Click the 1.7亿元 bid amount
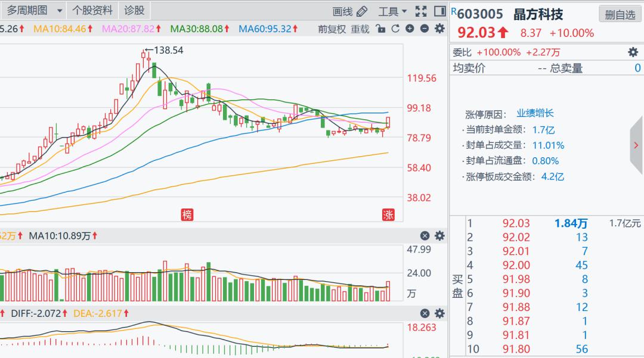Image resolution: width=644 pixels, height=358 pixels. pyautogui.click(x=625, y=223)
